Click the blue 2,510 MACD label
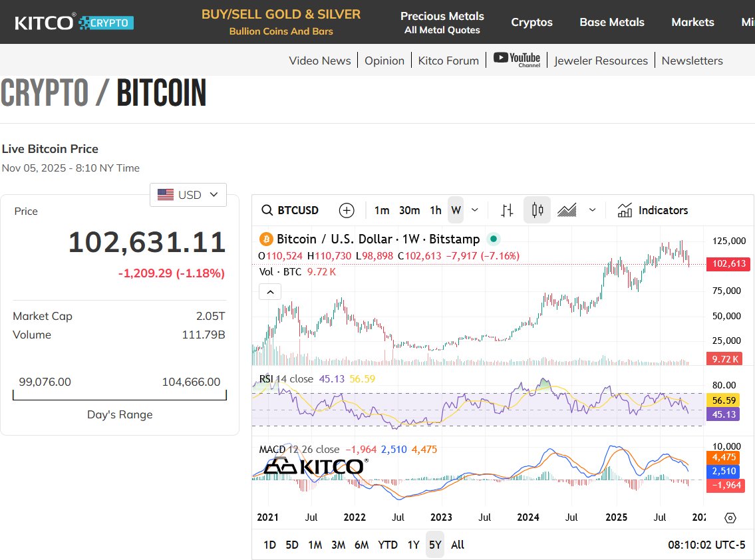Image resolution: width=755 pixels, height=560 pixels. (724, 471)
